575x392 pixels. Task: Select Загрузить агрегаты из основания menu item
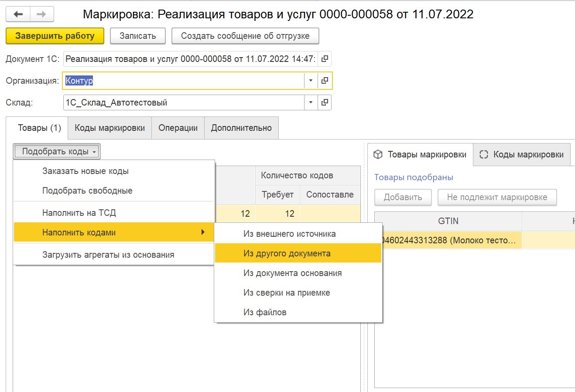coord(114,255)
